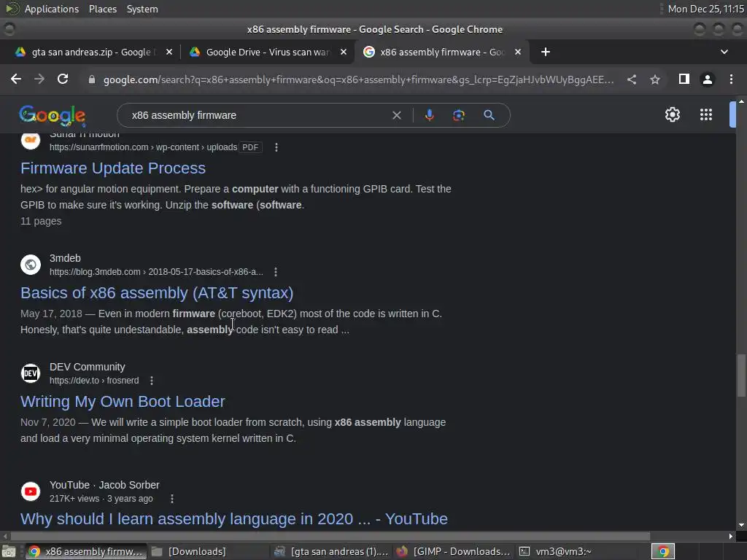Click the YouTube favicon in results
The height and width of the screenshot is (560, 747).
tap(31, 491)
